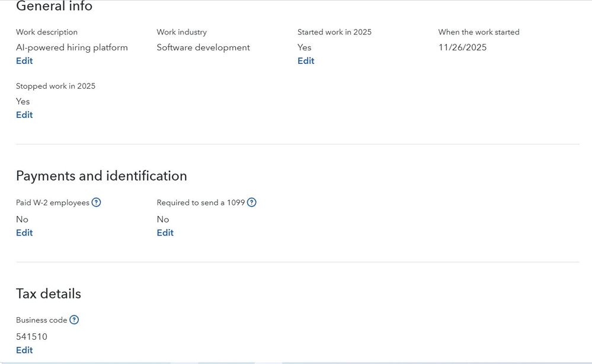Edit the Required to send a 1099 answer

(165, 233)
